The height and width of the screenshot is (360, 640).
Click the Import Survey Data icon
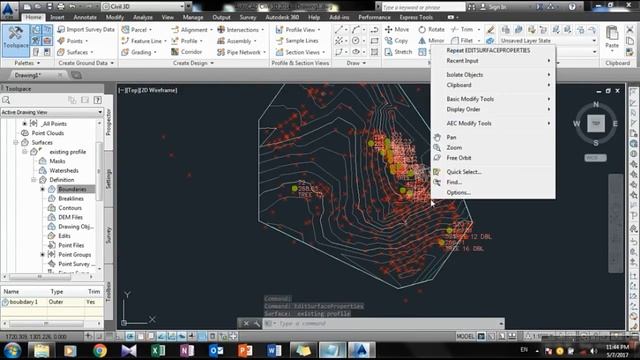61,29
